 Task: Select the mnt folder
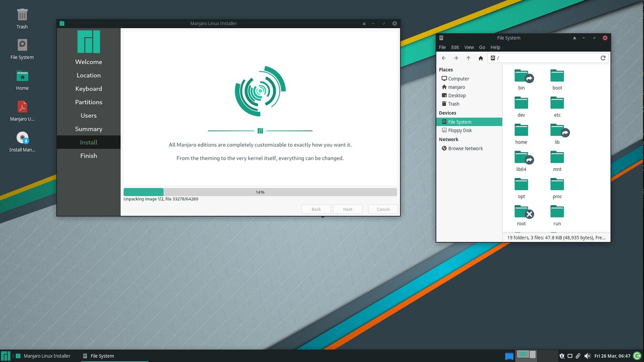coord(557,161)
